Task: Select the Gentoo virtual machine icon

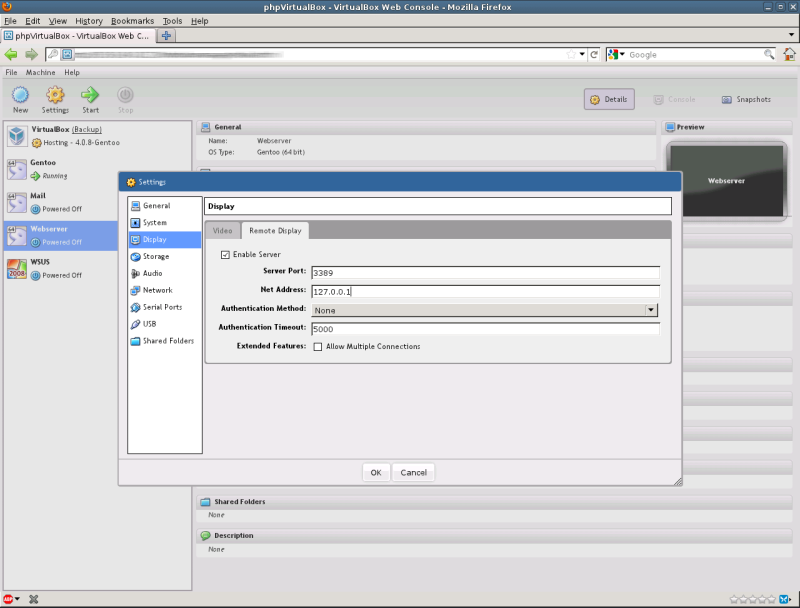Action: pyautogui.click(x=17, y=169)
